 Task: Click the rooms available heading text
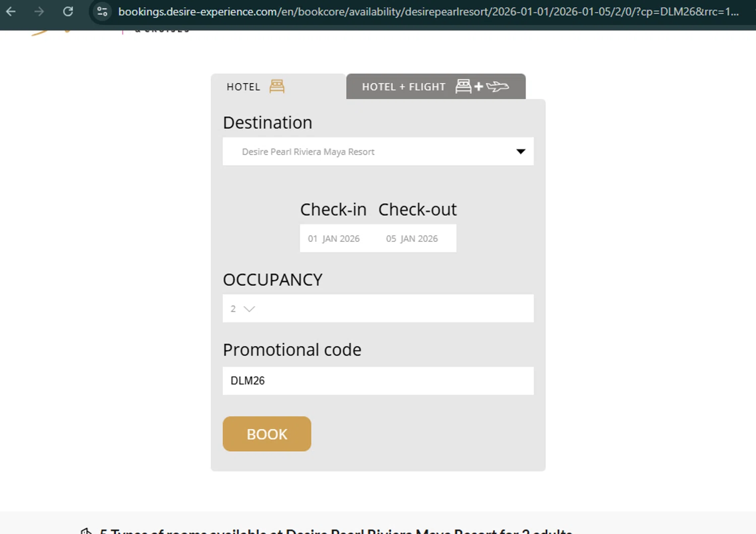click(336, 531)
